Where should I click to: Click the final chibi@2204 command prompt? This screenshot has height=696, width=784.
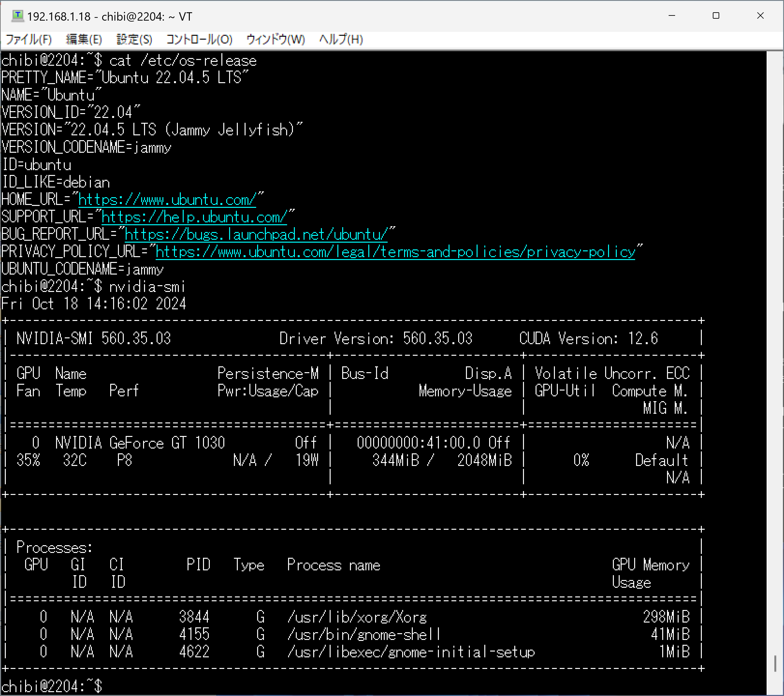[52, 686]
